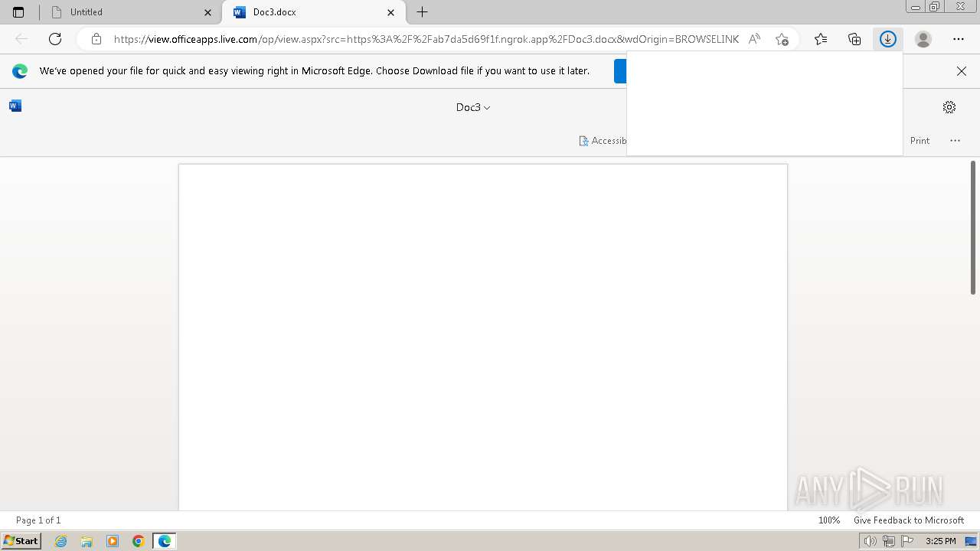
Task: Click the Page 1 of 1 indicator
Action: (38, 520)
